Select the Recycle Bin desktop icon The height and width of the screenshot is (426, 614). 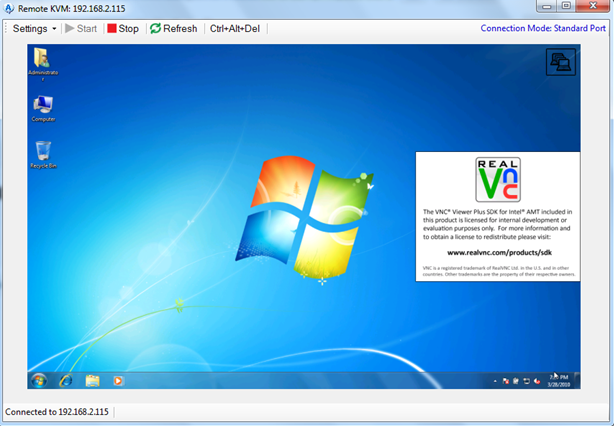[43, 155]
